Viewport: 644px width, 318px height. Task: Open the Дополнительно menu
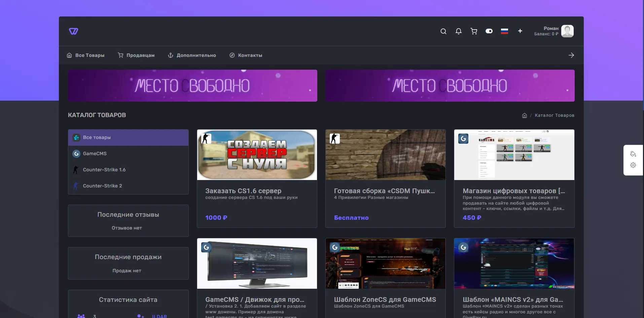tap(192, 55)
